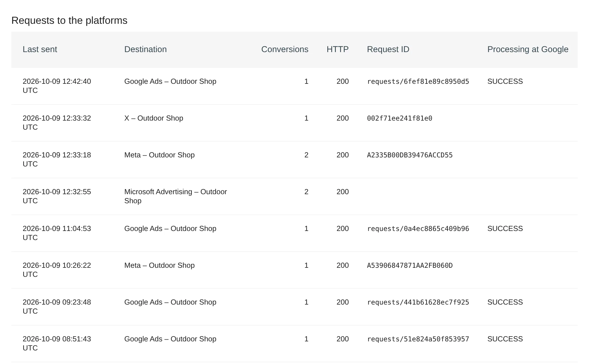Click Google Ads destination in the 11:04:53 row

[x=170, y=228]
